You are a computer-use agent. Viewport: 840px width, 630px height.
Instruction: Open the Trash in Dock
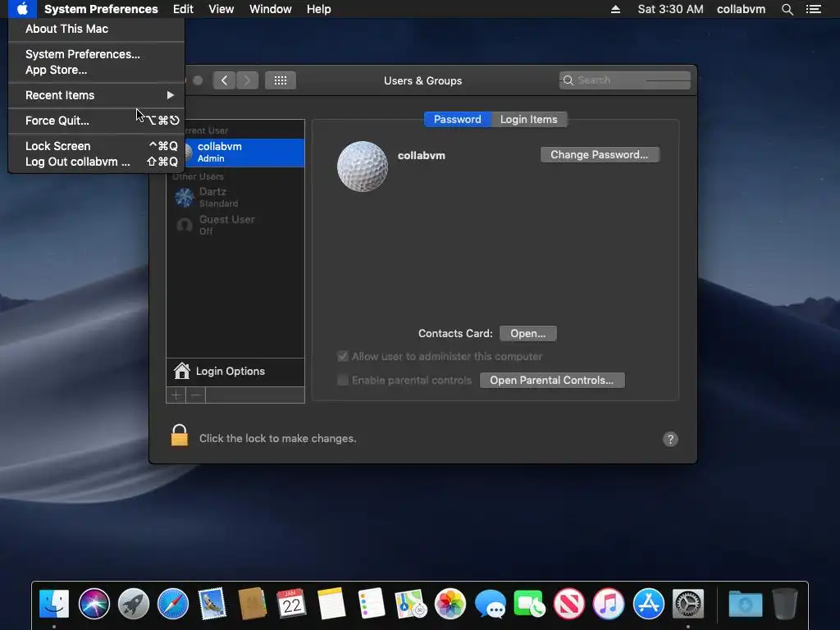[x=785, y=604]
